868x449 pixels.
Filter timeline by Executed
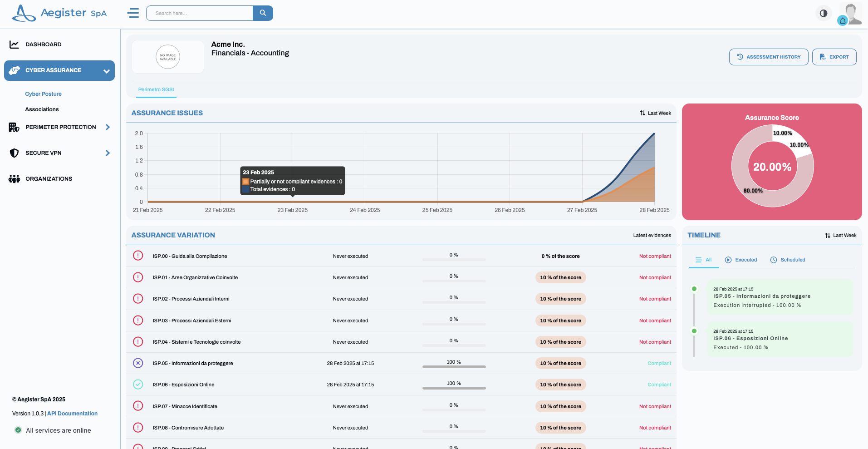741,260
